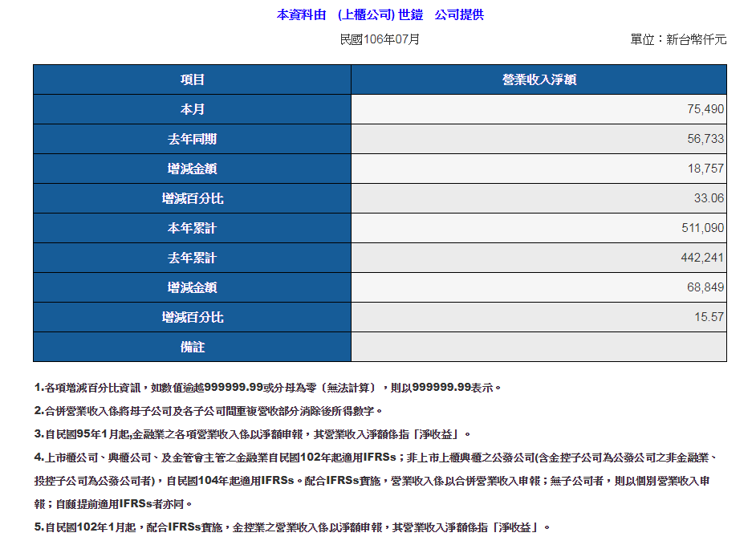The height and width of the screenshot is (545, 756).
Task: Click the unit label 單位：新台幣仟元
Action: pyautogui.click(x=678, y=39)
